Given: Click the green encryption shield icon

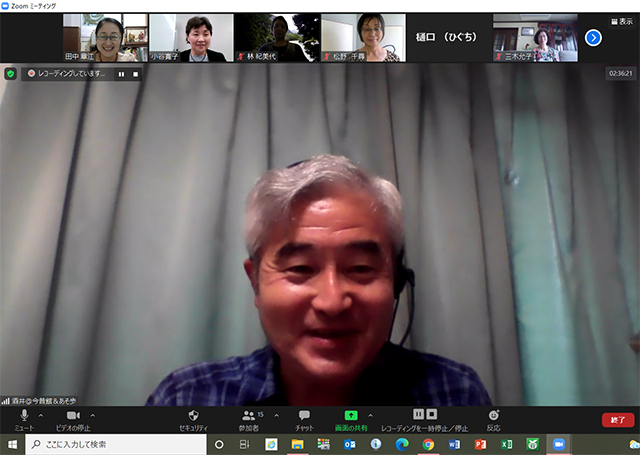Looking at the screenshot, I should pos(11,73).
